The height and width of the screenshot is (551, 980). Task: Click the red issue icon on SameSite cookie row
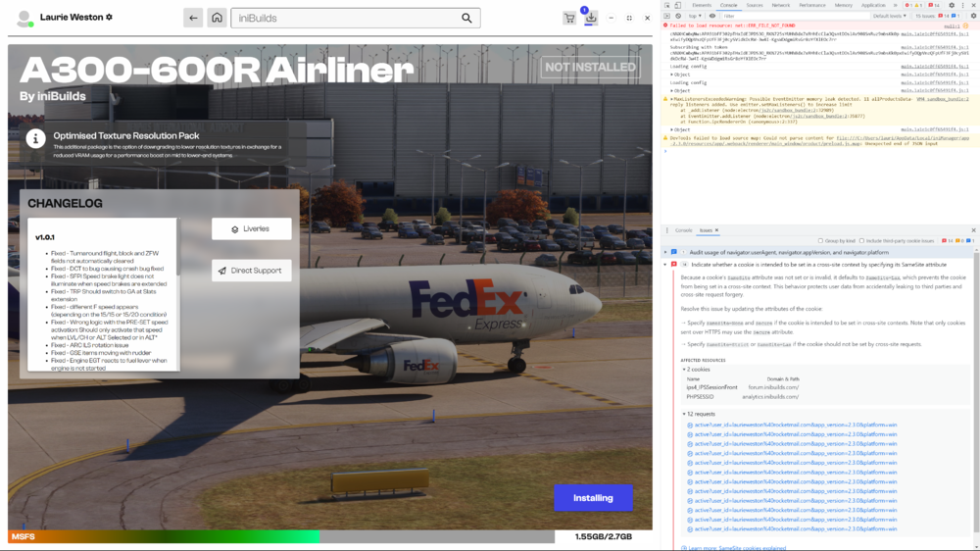coord(674,265)
